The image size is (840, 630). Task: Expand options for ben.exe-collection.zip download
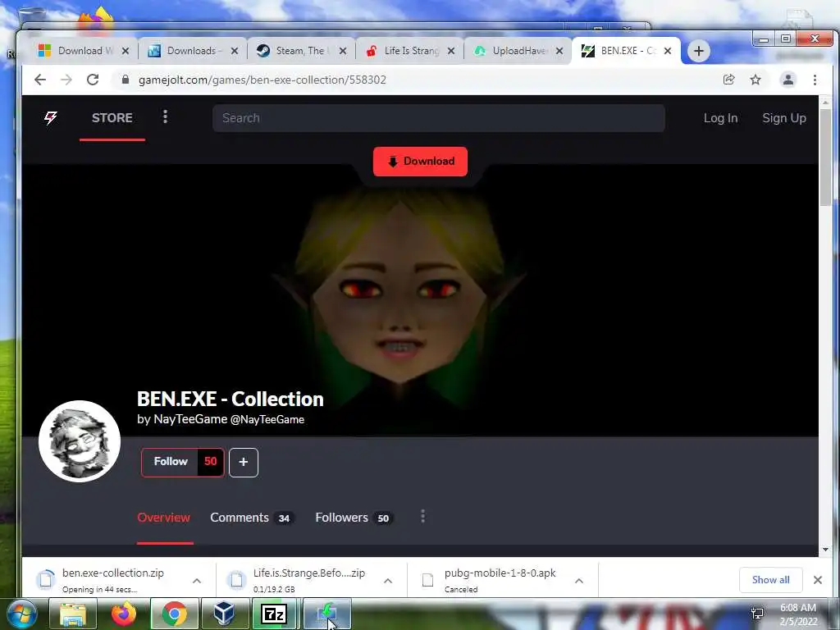pyautogui.click(x=197, y=581)
